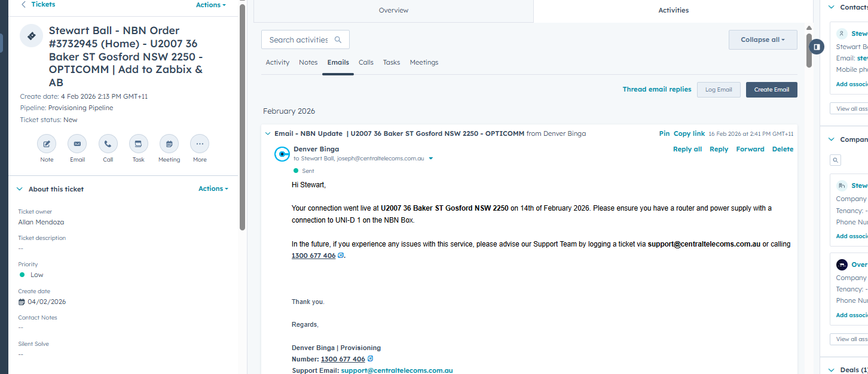Click the Email icon under ticket title

[77, 144]
